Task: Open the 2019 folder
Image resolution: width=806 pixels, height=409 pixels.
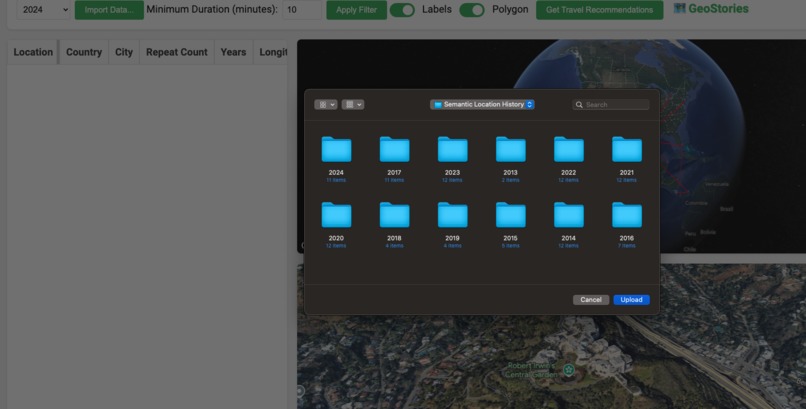Action: [x=452, y=215]
